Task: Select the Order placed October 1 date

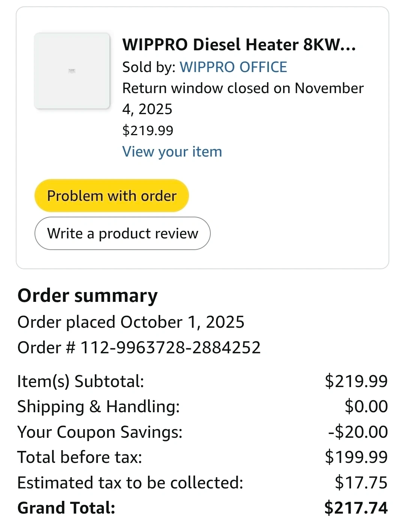Action: coord(131,322)
